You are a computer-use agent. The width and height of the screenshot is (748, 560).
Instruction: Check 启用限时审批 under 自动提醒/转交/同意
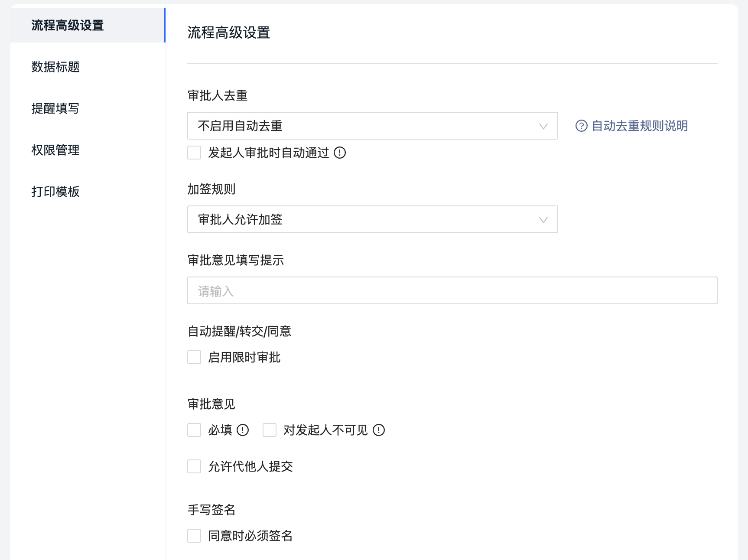pyautogui.click(x=194, y=357)
